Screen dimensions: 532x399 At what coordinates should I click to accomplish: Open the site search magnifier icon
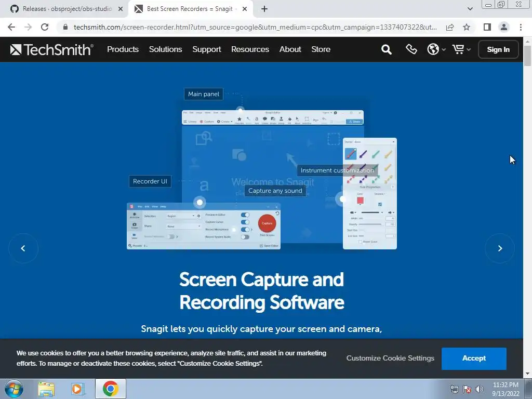click(x=386, y=49)
